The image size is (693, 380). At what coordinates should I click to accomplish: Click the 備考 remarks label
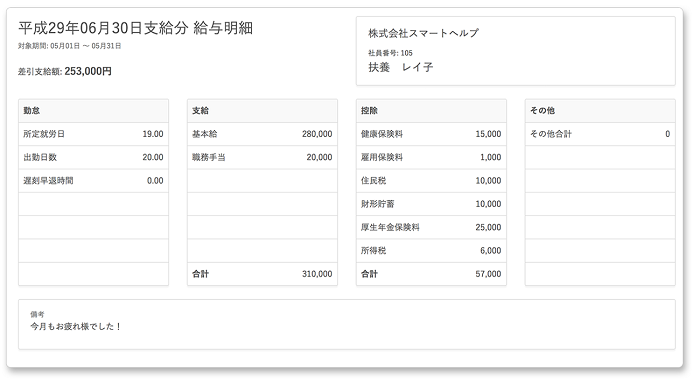[x=37, y=315]
